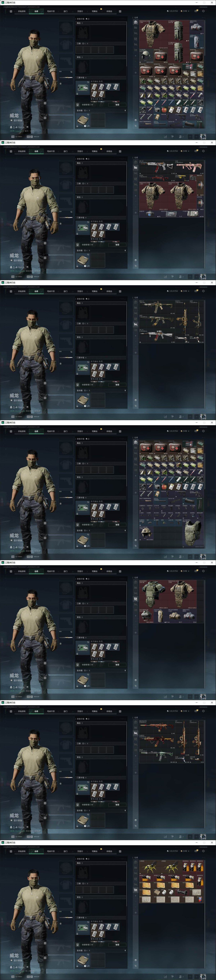Toggle 显示装备 checkbox in the medkit-and-armor stash window
The image size is (216, 980).
11,120
